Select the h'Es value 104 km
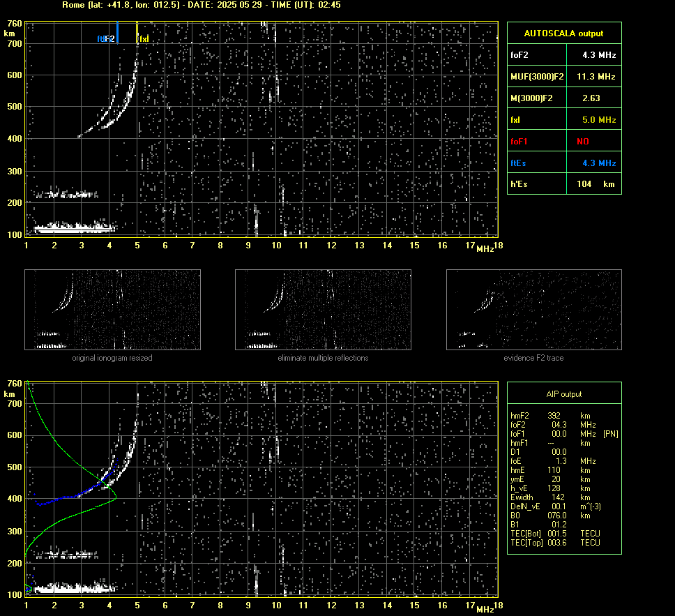This screenshot has width=675, height=616. [596, 184]
